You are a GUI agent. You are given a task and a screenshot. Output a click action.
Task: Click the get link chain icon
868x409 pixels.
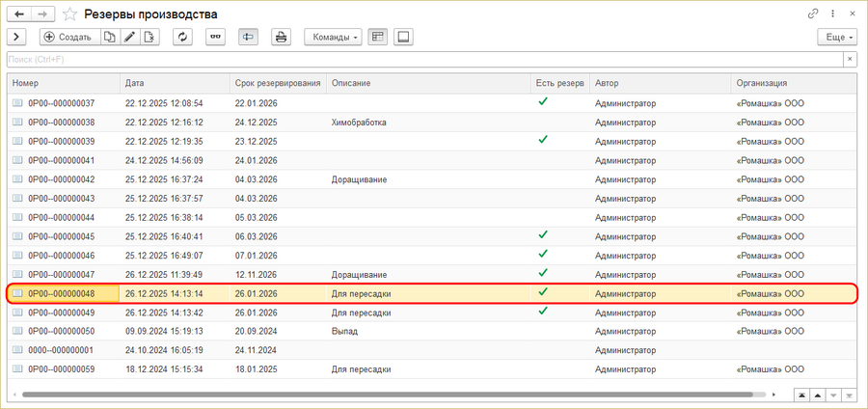[815, 14]
